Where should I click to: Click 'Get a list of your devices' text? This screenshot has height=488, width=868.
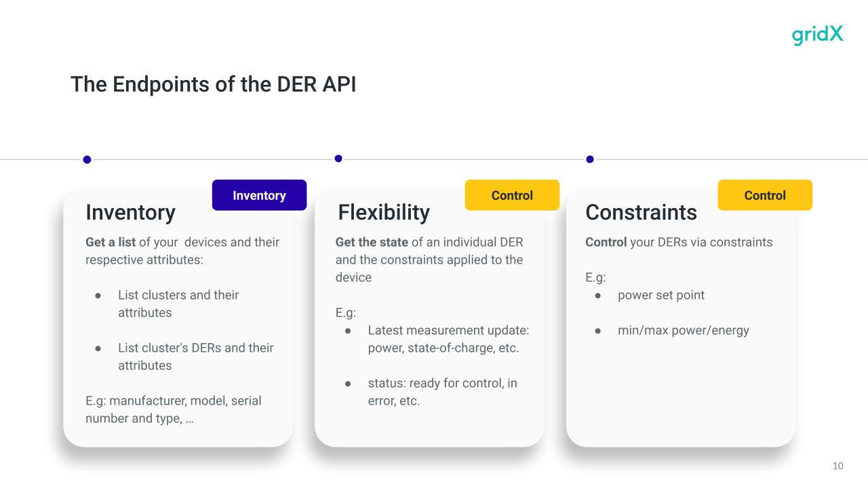182,251
